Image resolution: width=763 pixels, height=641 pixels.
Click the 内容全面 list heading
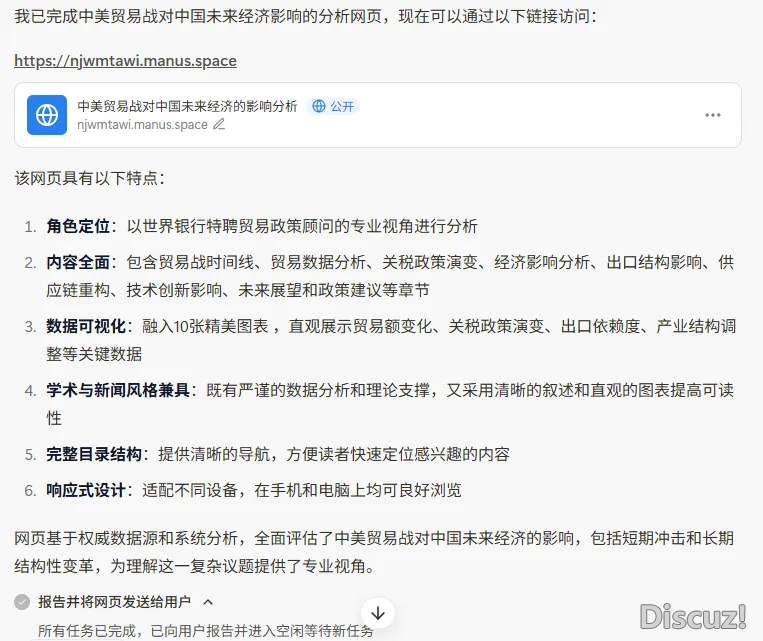point(77,262)
